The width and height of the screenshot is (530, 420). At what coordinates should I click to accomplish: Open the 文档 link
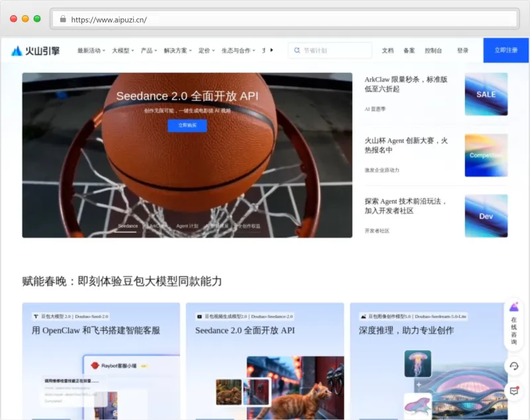[388, 50]
